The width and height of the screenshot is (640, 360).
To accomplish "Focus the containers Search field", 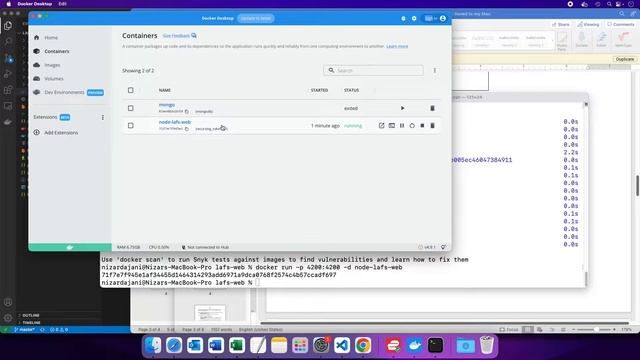I will (x=373, y=71).
